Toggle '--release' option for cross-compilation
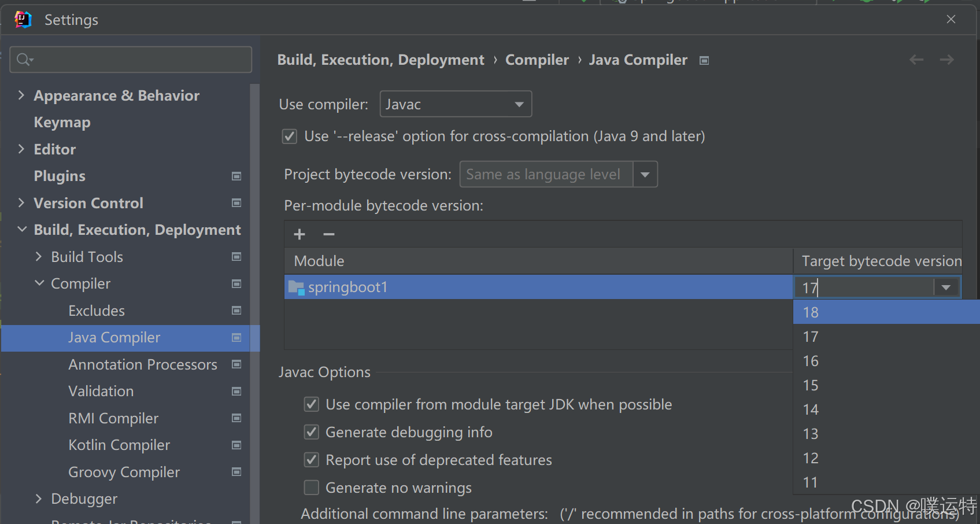 pos(290,136)
